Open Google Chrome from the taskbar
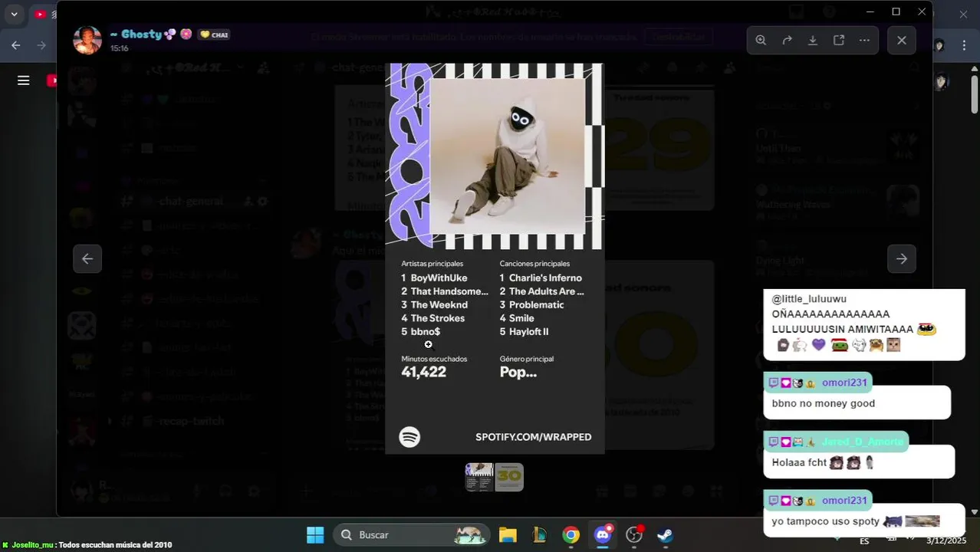 [x=571, y=535]
